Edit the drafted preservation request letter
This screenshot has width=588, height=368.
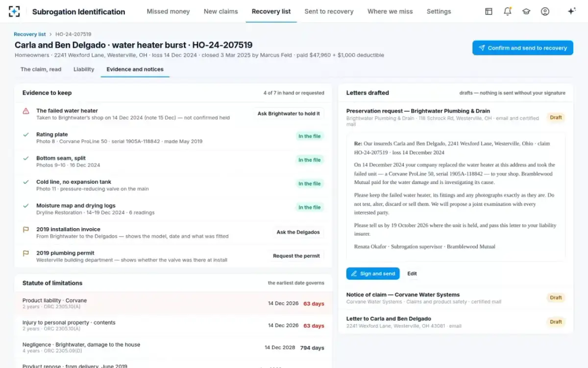click(412, 274)
